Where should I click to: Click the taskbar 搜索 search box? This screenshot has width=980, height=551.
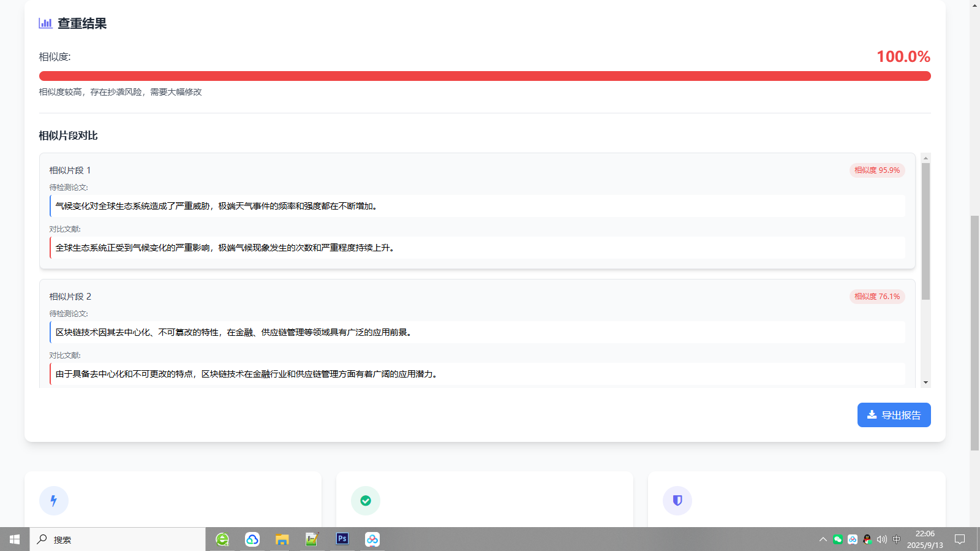[x=118, y=539]
